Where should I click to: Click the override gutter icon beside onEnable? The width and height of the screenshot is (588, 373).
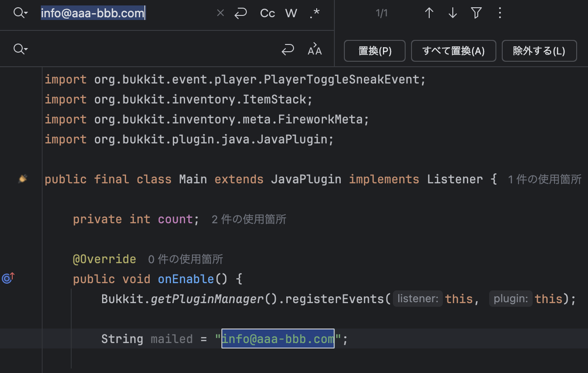click(8, 278)
